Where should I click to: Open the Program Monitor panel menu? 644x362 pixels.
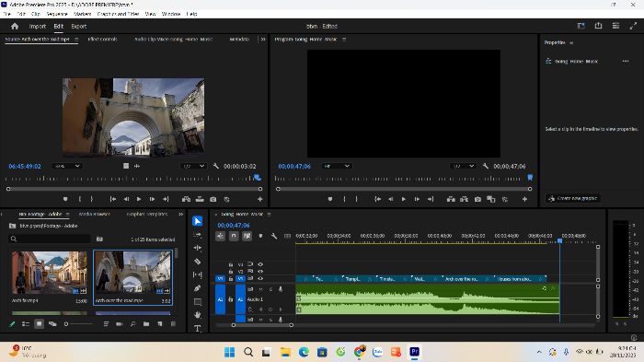[344, 39]
